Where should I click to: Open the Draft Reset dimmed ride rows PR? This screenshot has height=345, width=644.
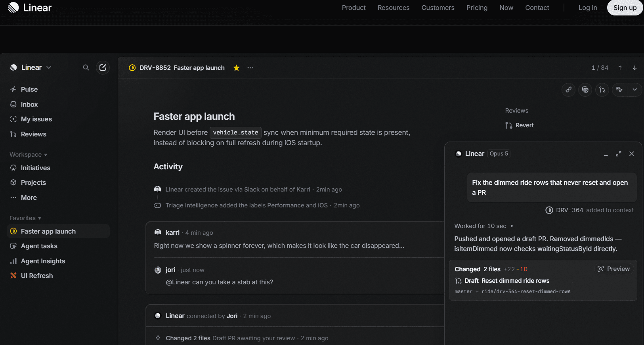tap(502, 281)
